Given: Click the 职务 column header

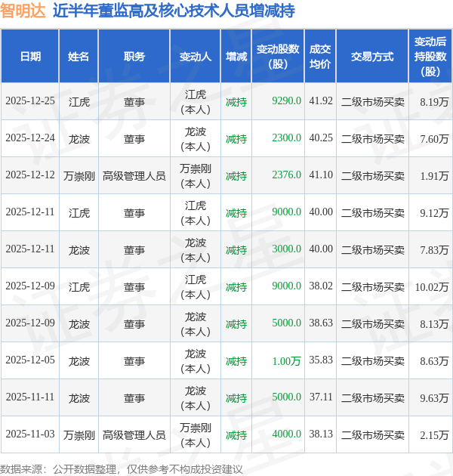Looking at the screenshot, I should [x=134, y=57].
